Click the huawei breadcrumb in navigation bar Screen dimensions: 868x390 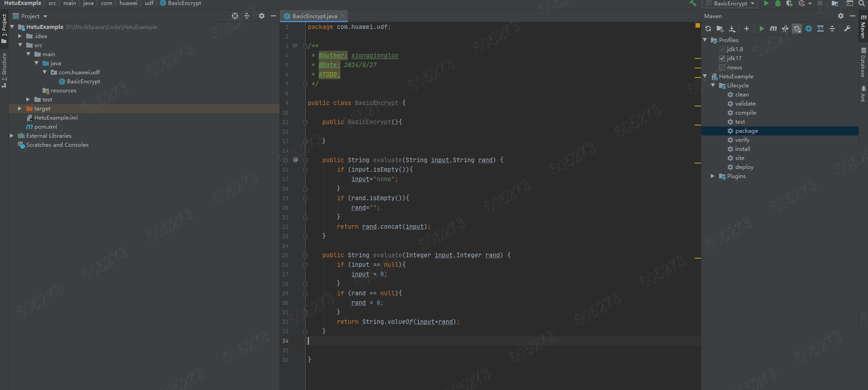128,3
